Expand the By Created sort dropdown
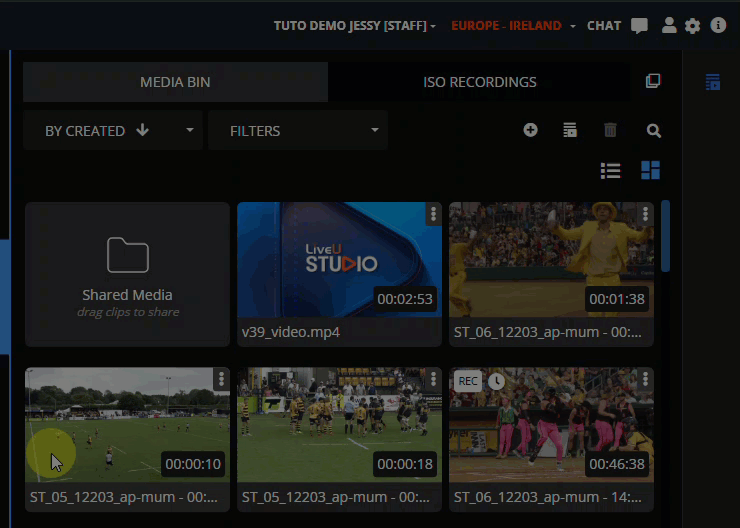The width and height of the screenshot is (740, 528). point(190,130)
